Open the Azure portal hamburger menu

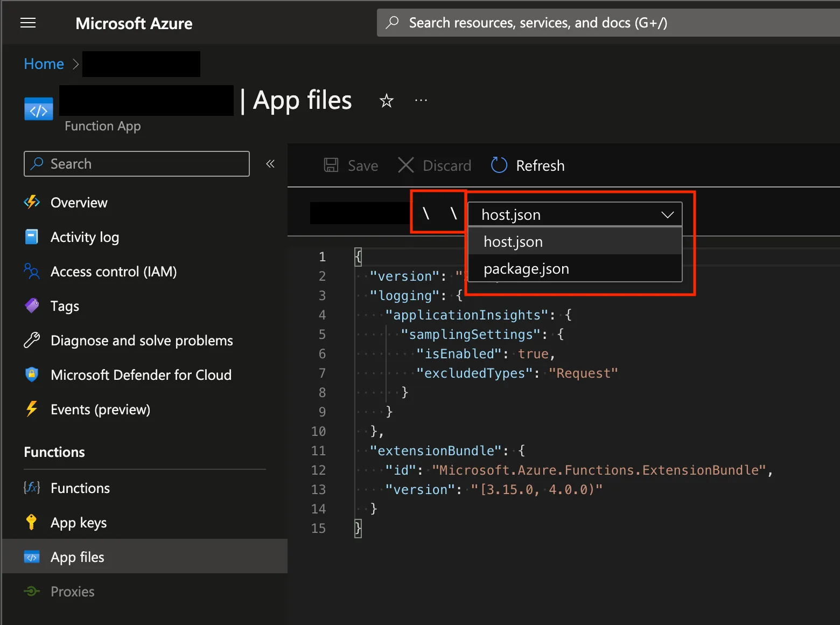click(x=28, y=23)
